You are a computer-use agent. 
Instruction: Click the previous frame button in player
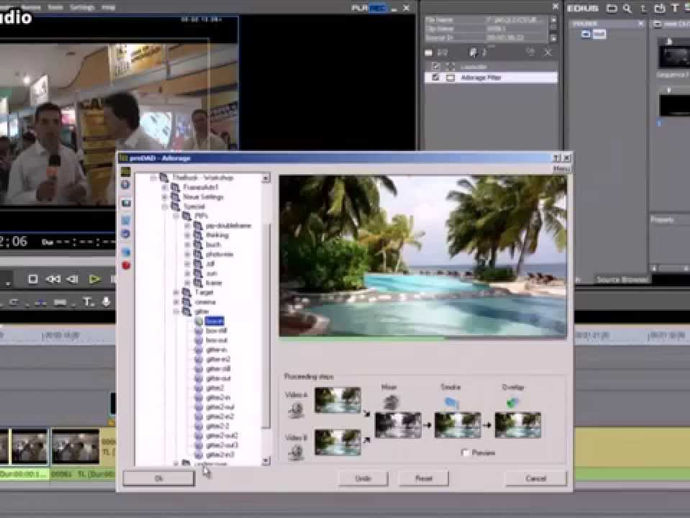72,279
